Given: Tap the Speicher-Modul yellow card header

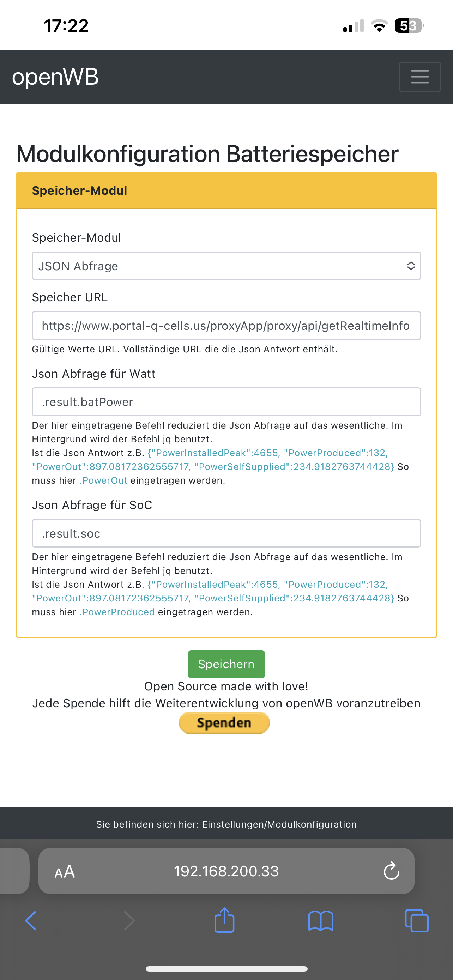Looking at the screenshot, I should pos(226,190).
